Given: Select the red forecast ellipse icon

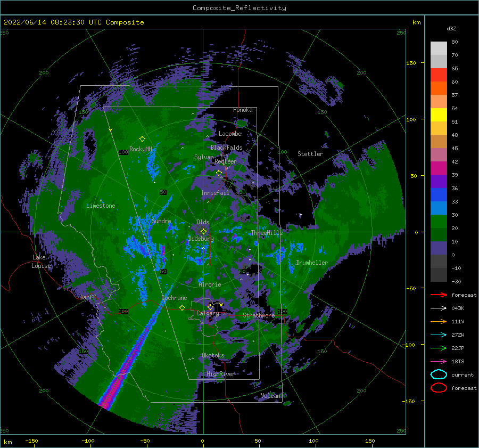Looking at the screenshot, I should 439,388.
